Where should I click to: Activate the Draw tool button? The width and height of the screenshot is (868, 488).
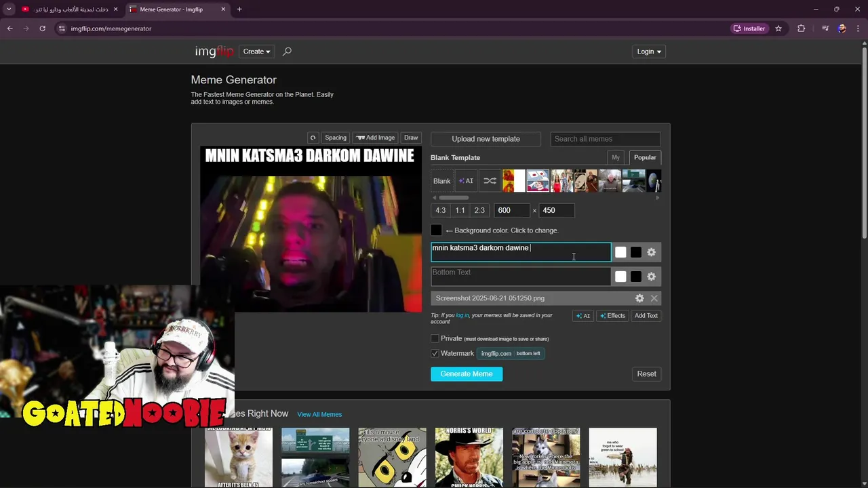tap(411, 138)
